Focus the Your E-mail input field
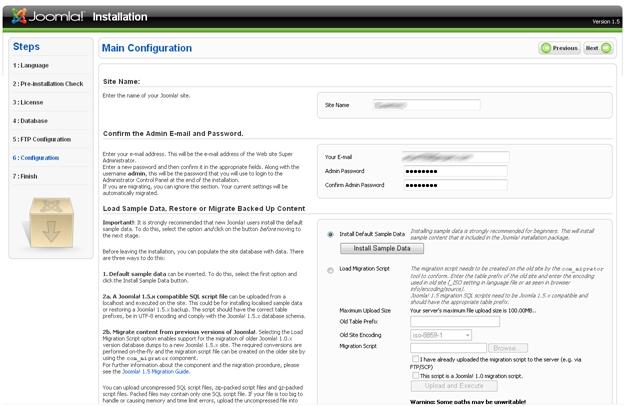 pyautogui.click(x=455, y=157)
